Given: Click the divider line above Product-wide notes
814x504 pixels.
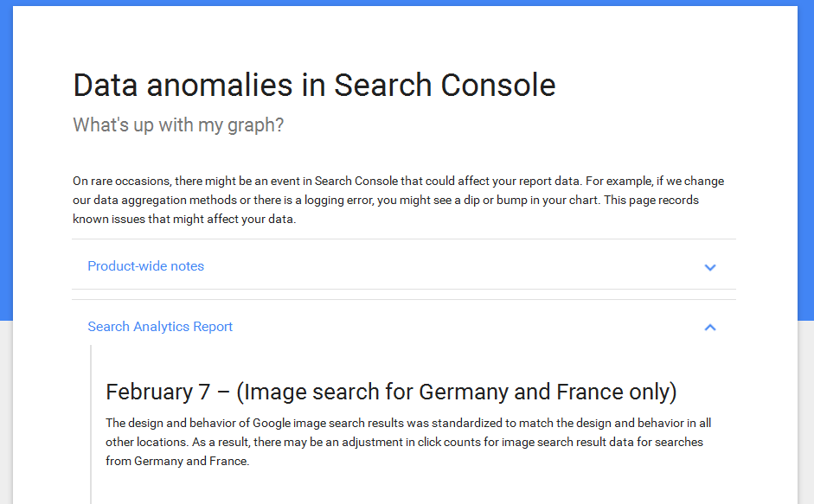Looking at the screenshot, I should pyautogui.click(x=404, y=239).
